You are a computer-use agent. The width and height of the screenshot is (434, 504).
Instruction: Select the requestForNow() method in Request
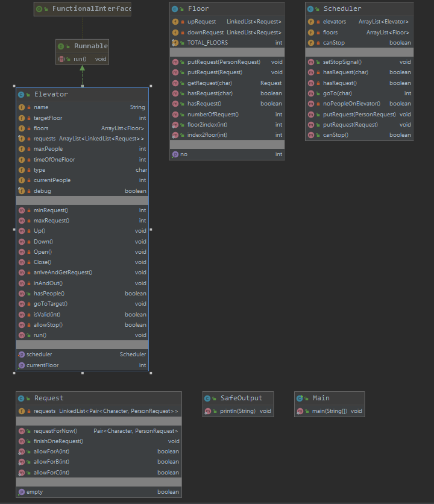point(55,431)
